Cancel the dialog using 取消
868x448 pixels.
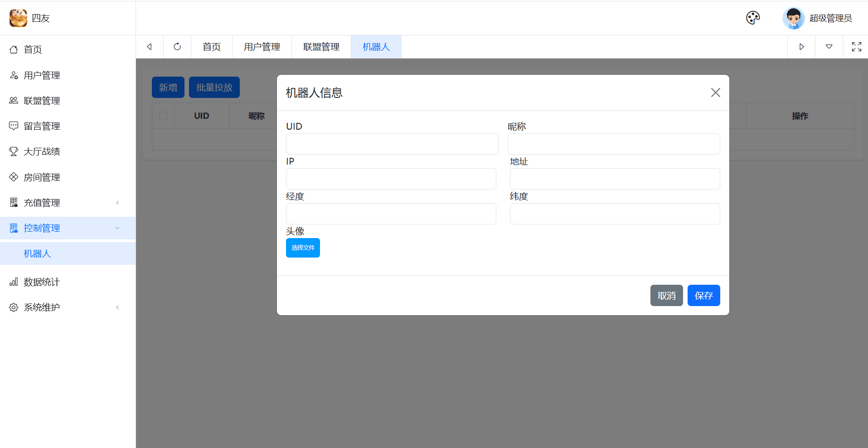pos(666,295)
